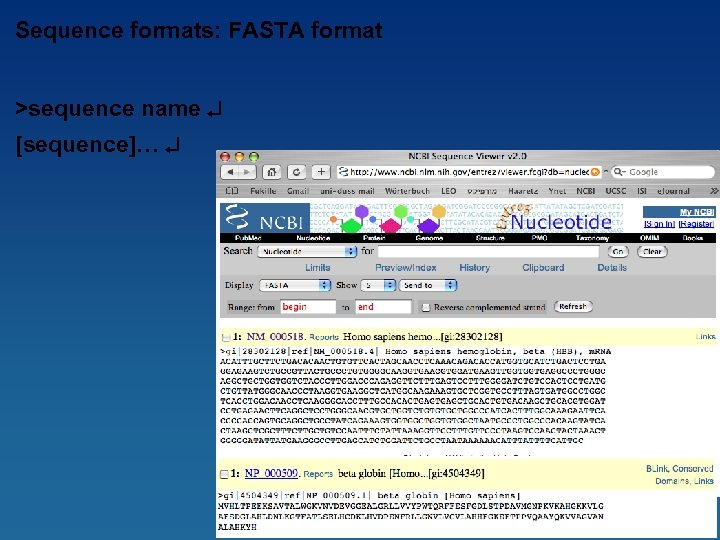Click the browser URL address field
720x540 pixels.
469,172
